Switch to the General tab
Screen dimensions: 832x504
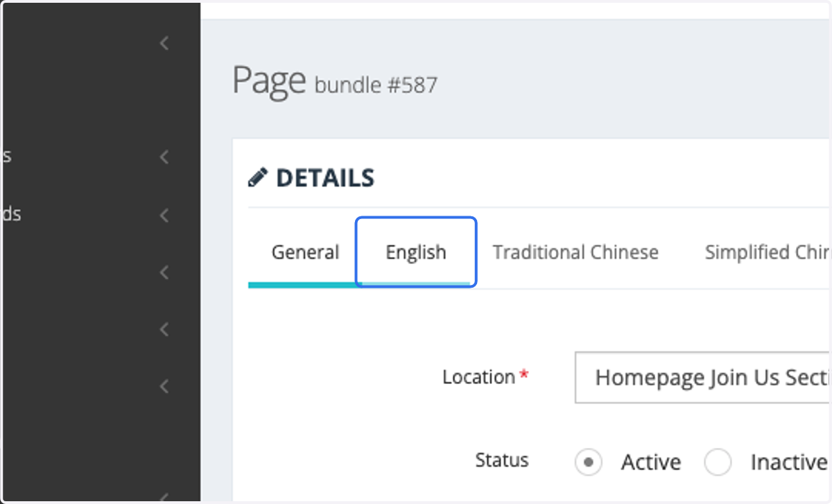[305, 252]
